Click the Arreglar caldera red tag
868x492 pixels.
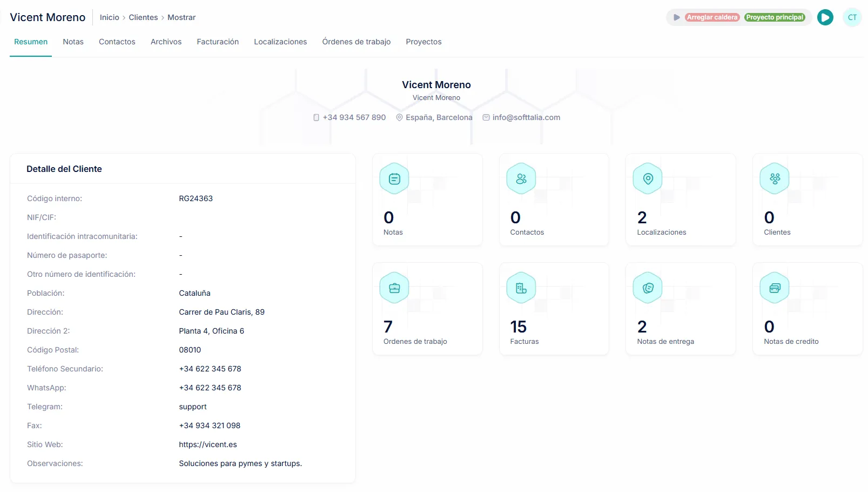click(712, 17)
